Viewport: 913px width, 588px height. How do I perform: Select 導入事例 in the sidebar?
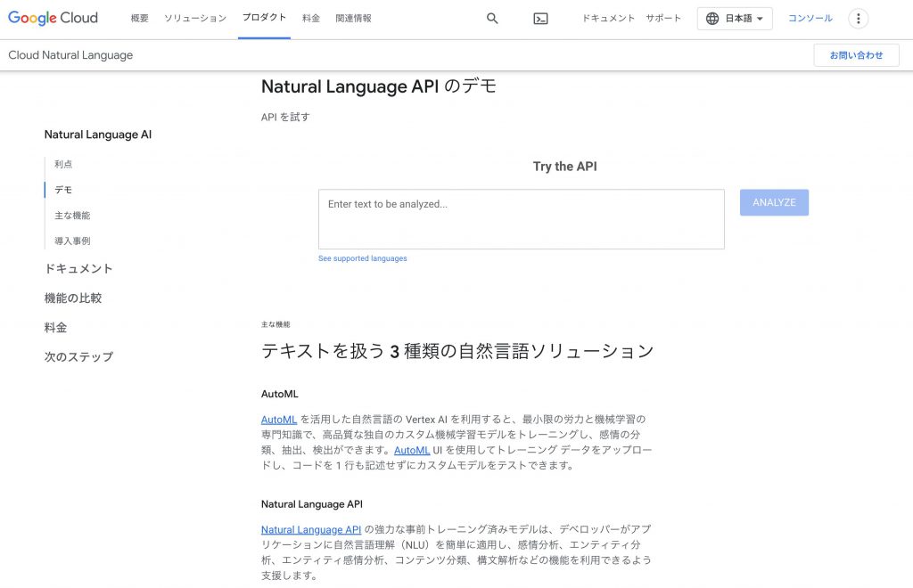[72, 241]
